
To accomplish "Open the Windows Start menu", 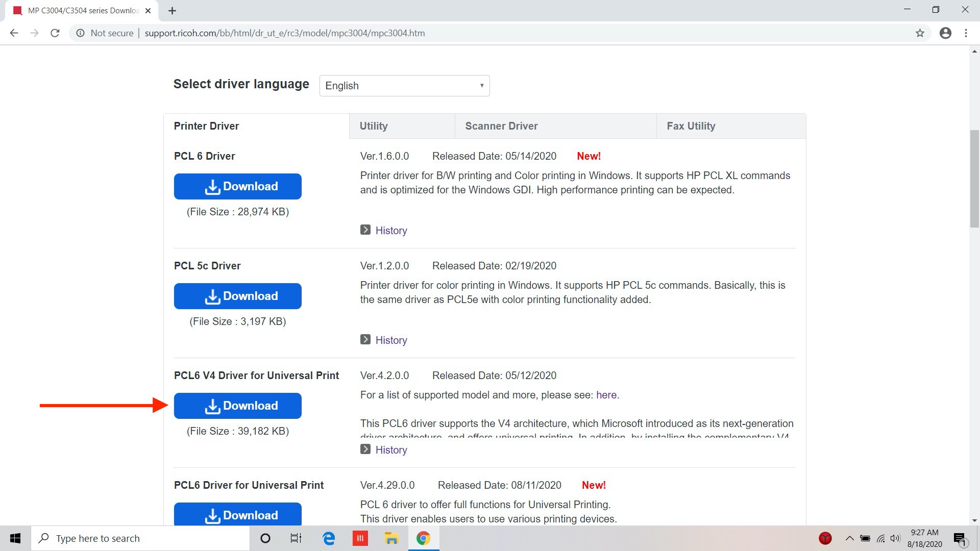I will click(15, 538).
